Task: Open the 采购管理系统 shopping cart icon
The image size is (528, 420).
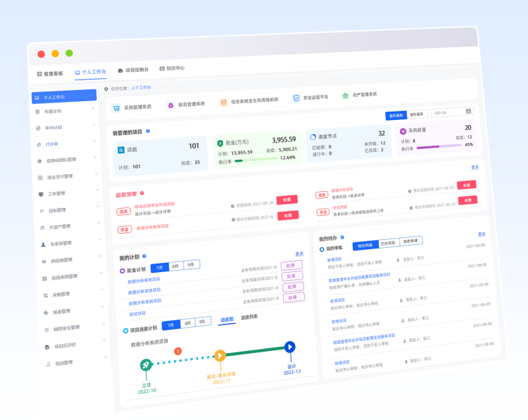Action: click(116, 108)
